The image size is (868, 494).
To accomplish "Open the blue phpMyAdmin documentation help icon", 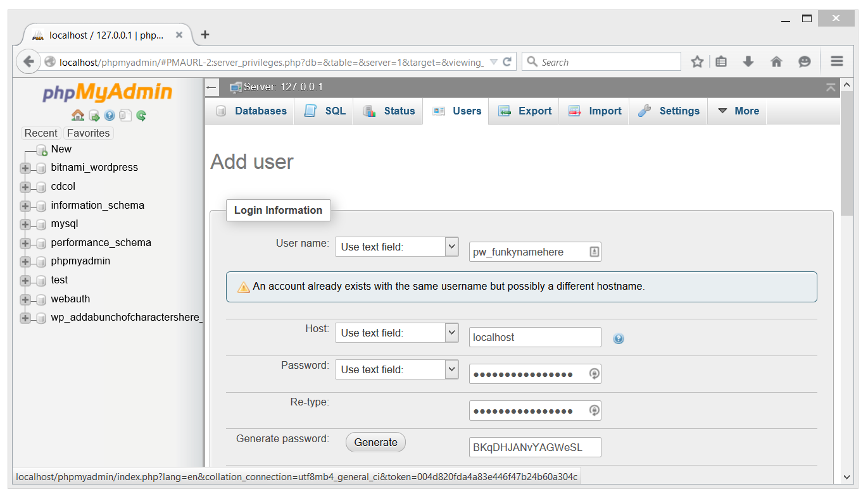I will (x=110, y=115).
